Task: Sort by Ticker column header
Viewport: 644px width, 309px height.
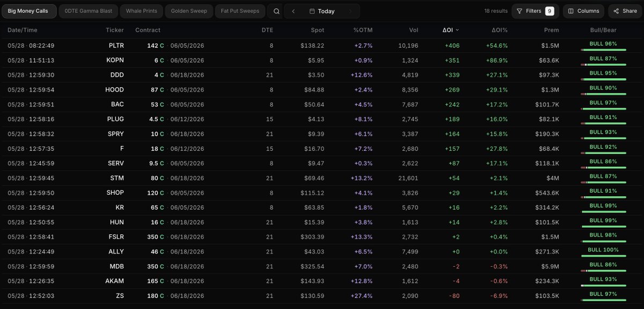Action: point(115,30)
